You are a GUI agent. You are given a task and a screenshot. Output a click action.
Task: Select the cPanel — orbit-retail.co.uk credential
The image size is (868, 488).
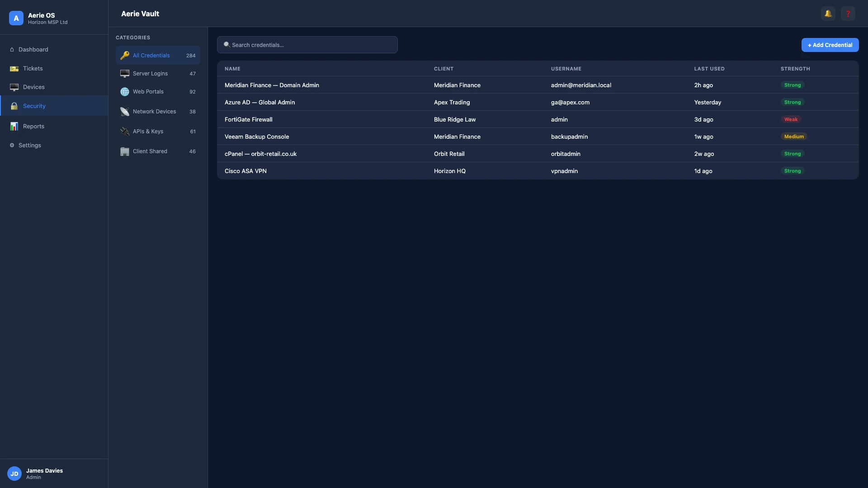coord(538,154)
